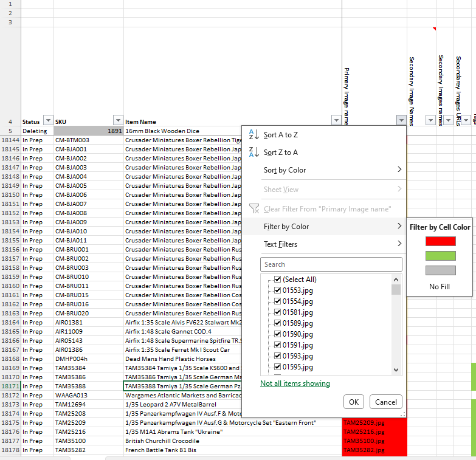The image size is (476, 460).
Task: Uncheck 01554.jpg in the filter list
Action: (277, 301)
